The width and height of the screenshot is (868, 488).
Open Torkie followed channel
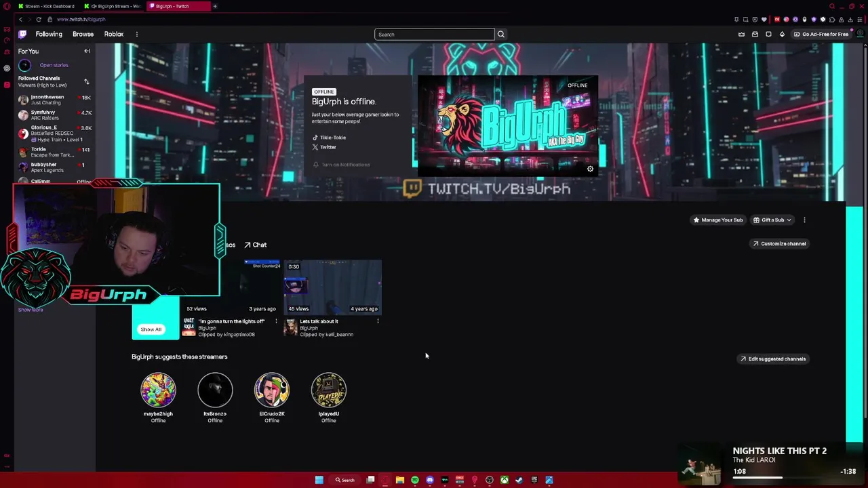pos(54,152)
